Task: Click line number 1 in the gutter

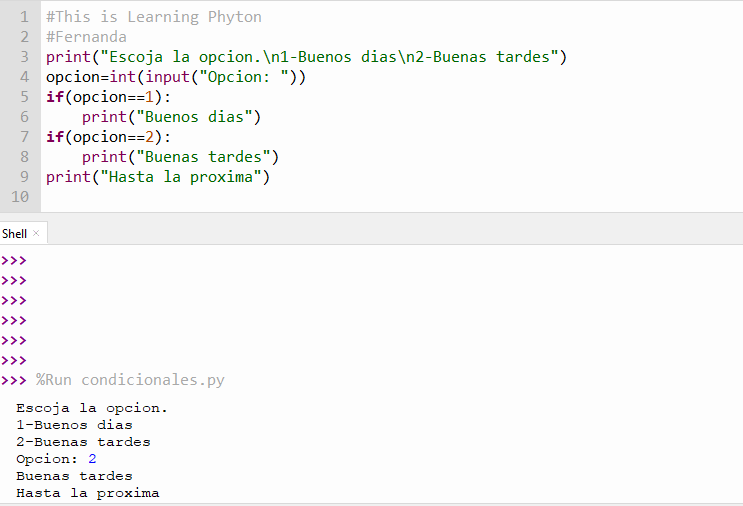Action: [24, 17]
